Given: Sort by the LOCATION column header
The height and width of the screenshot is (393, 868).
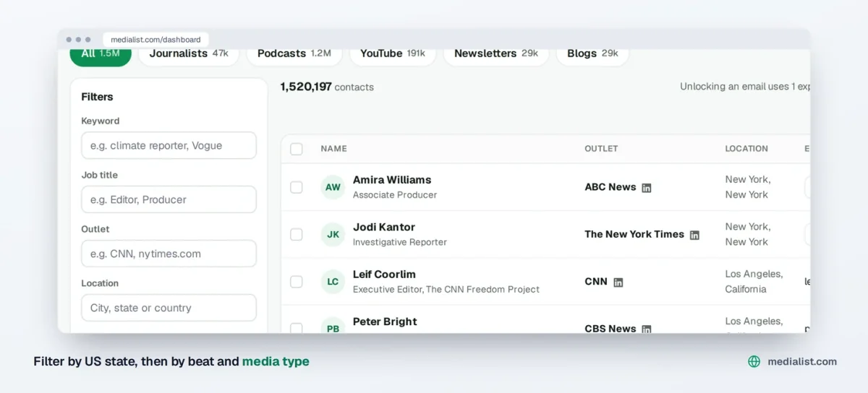Looking at the screenshot, I should 746,149.
